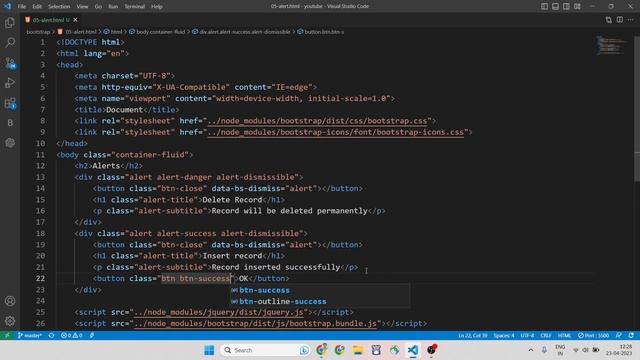Follow the bootstrap.css href link
Viewport: 640px width, 360px height.
(317, 121)
